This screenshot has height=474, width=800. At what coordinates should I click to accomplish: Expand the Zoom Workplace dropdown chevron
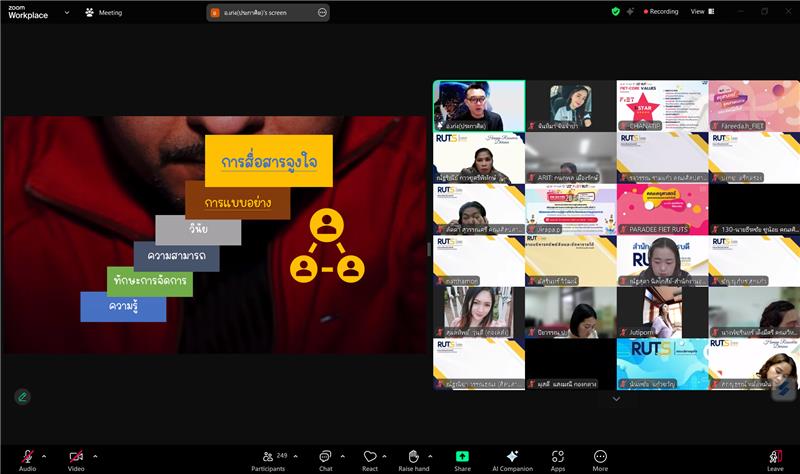click(67, 13)
